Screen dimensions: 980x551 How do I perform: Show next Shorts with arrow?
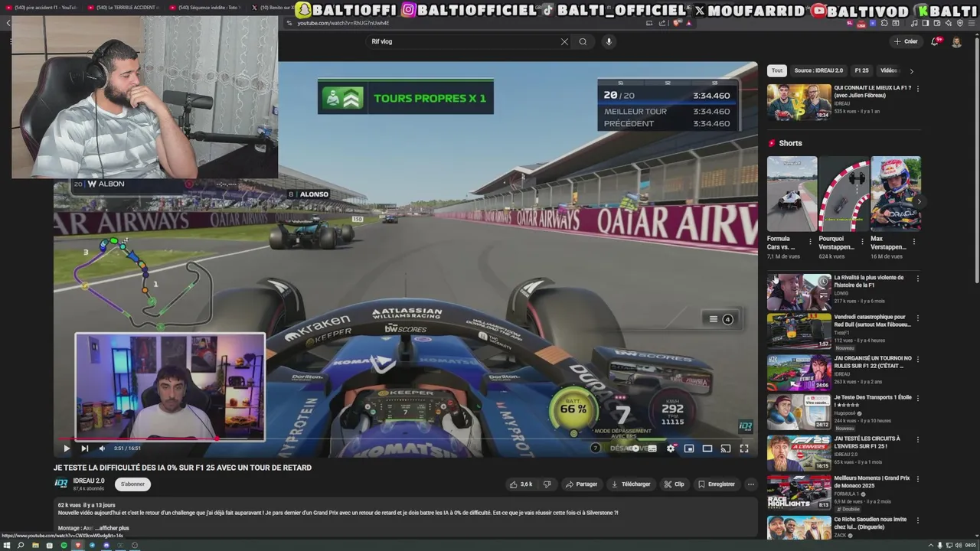click(x=919, y=201)
